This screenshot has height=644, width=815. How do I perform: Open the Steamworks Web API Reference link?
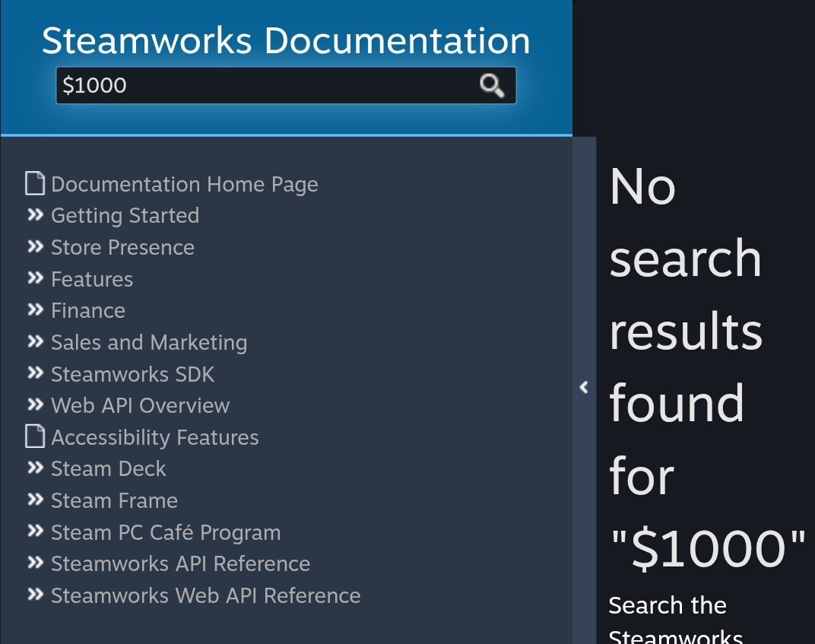point(206,595)
